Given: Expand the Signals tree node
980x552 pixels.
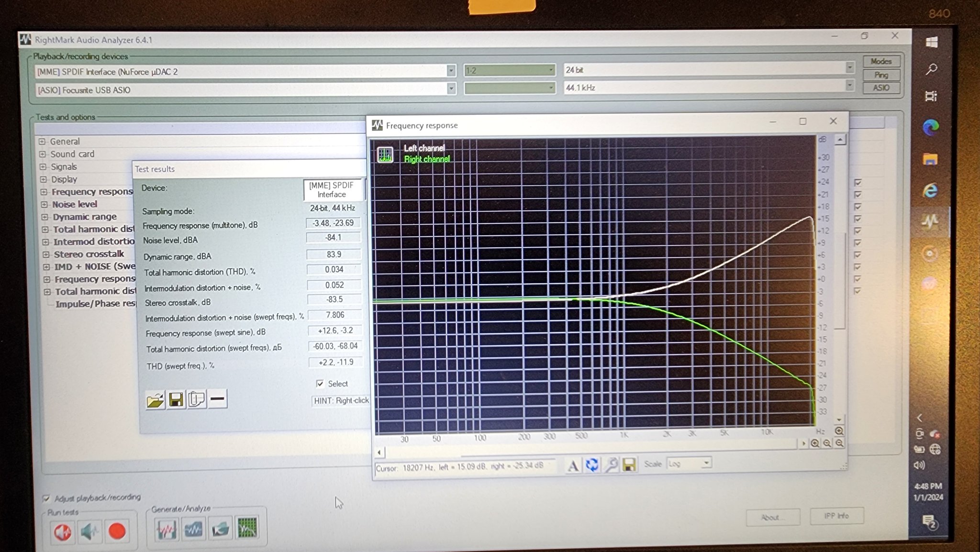Looking at the screenshot, I should coord(43,167).
